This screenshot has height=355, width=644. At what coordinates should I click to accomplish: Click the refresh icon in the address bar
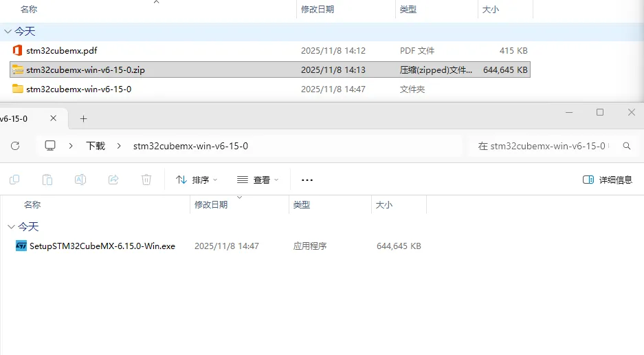[x=15, y=146]
